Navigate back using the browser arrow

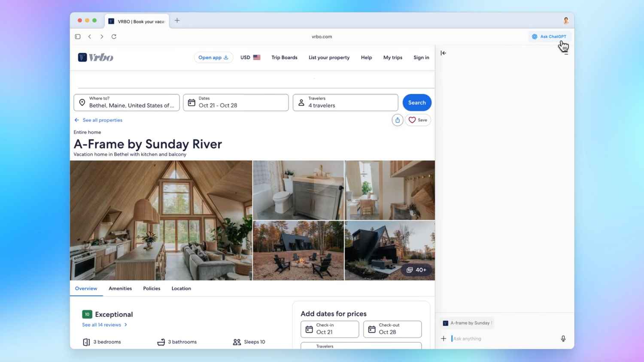(x=90, y=36)
